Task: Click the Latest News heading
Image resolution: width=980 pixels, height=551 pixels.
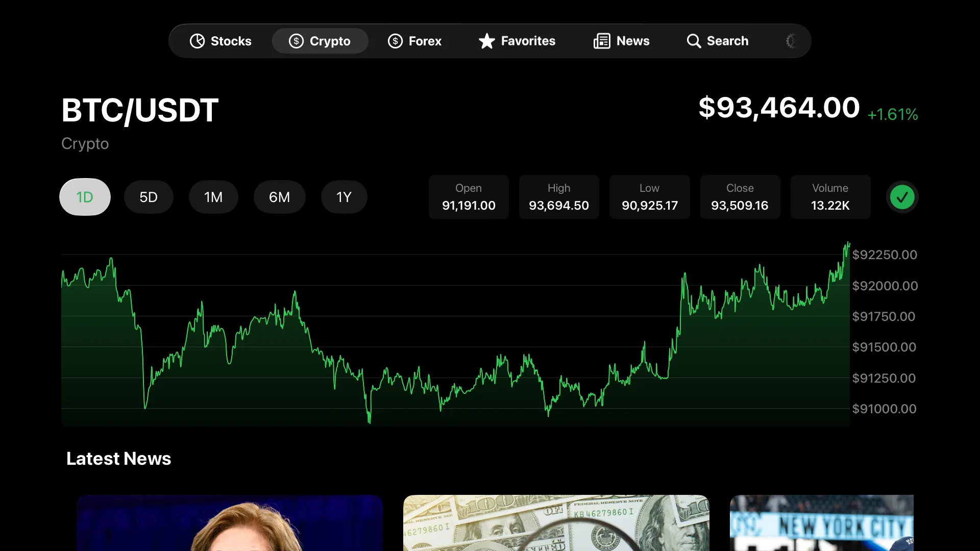Action: [x=118, y=459]
